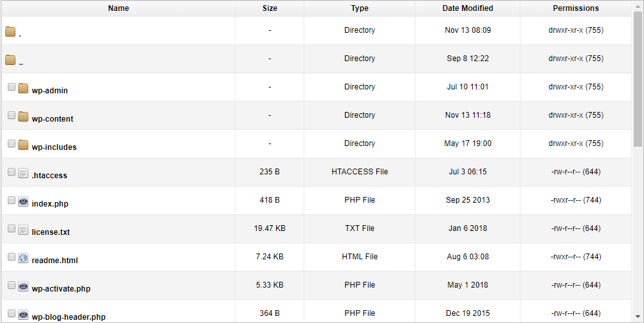Click the wp-activate.php PHP file icon
Viewport: 644px width, 323px height.
click(x=23, y=286)
